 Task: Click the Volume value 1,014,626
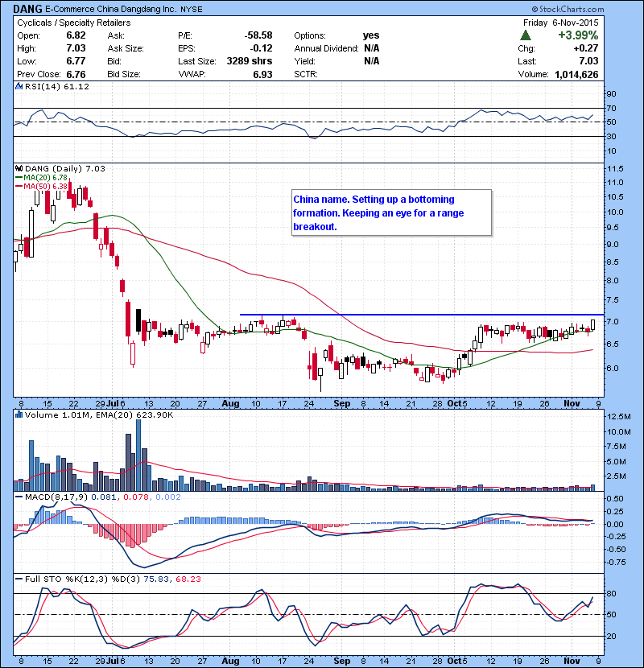point(576,74)
